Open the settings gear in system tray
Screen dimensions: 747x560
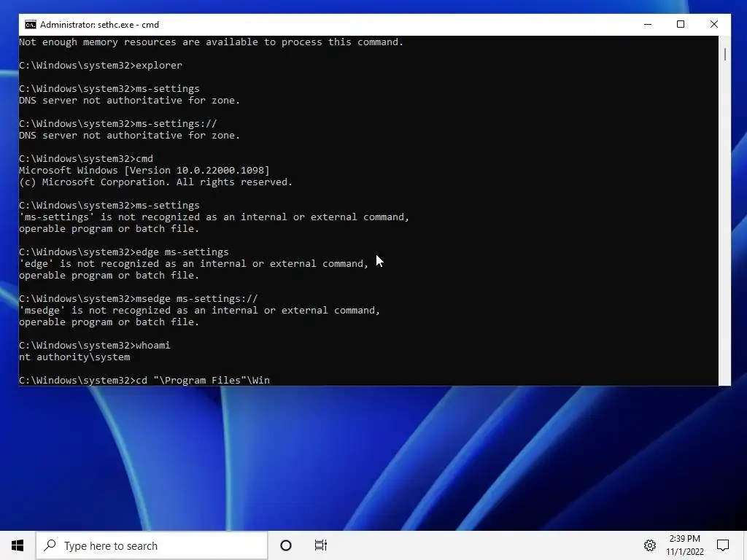650,545
